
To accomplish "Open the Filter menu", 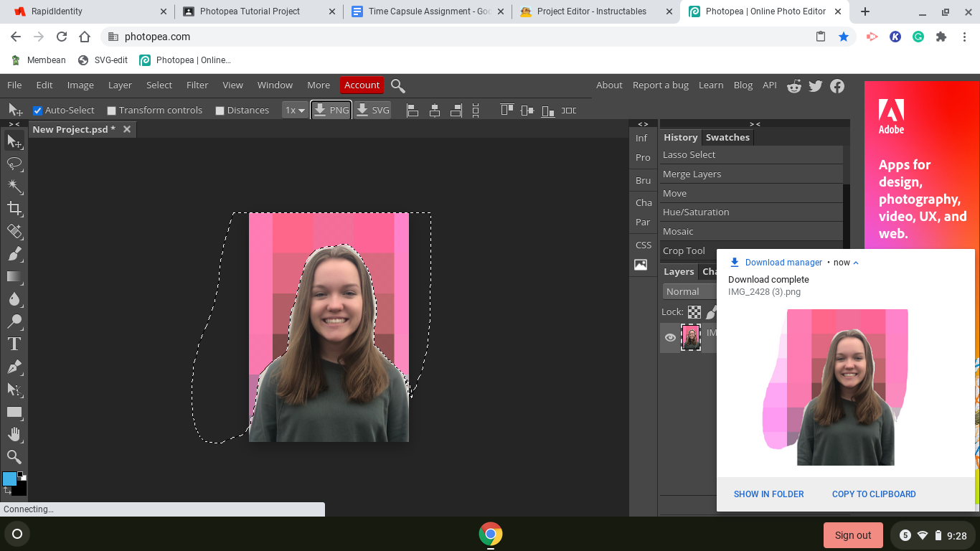I will [x=197, y=85].
